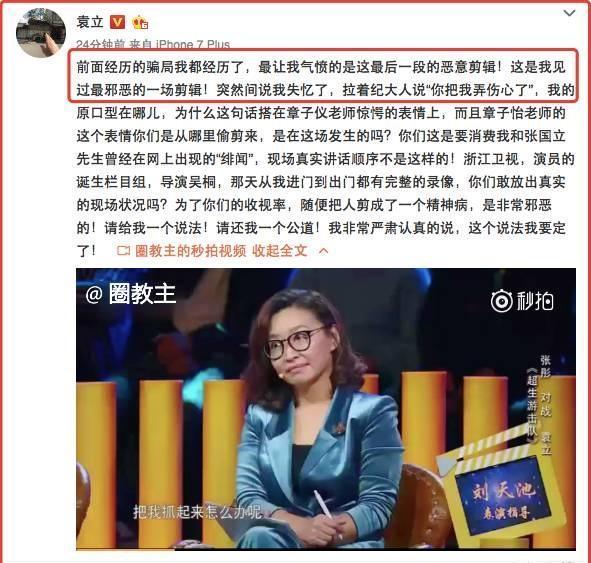Click the upward caret after 收起全文
Viewport: 591px width, 563px height.
(x=324, y=251)
